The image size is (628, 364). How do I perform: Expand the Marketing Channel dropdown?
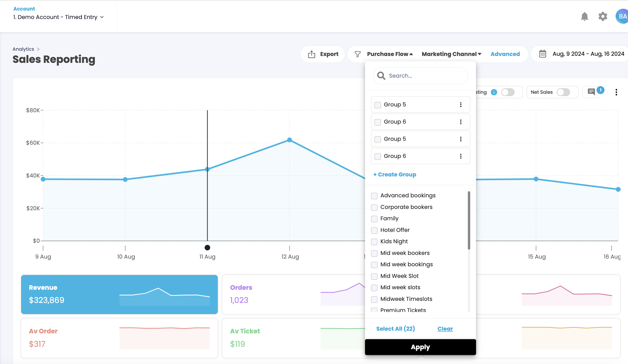pos(451,54)
